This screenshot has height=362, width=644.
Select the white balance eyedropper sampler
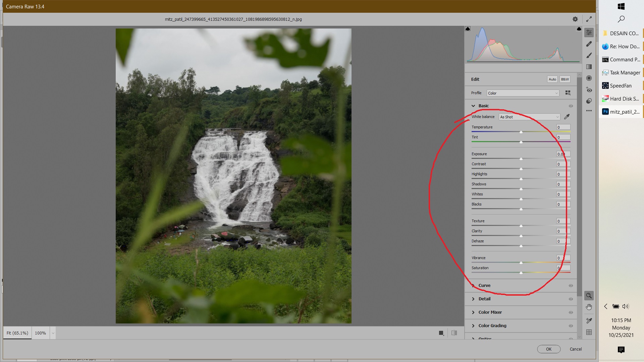(567, 117)
